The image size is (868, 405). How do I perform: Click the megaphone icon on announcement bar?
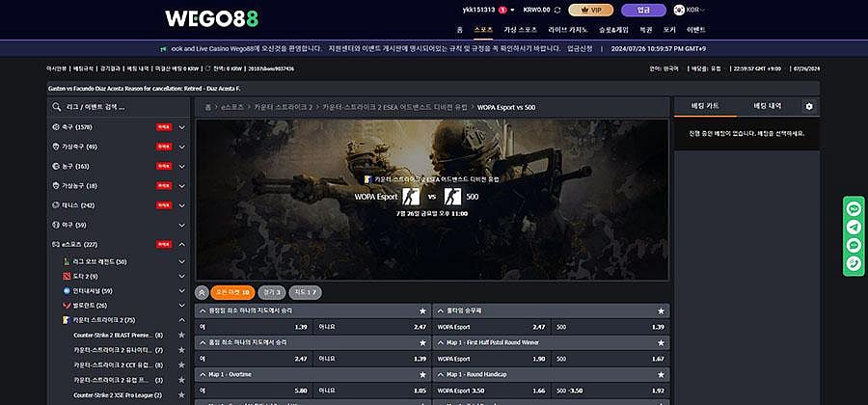coord(164,48)
